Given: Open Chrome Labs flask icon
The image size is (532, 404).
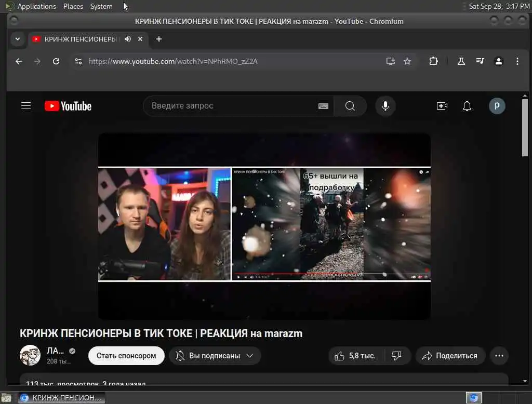Looking at the screenshot, I should (461, 61).
